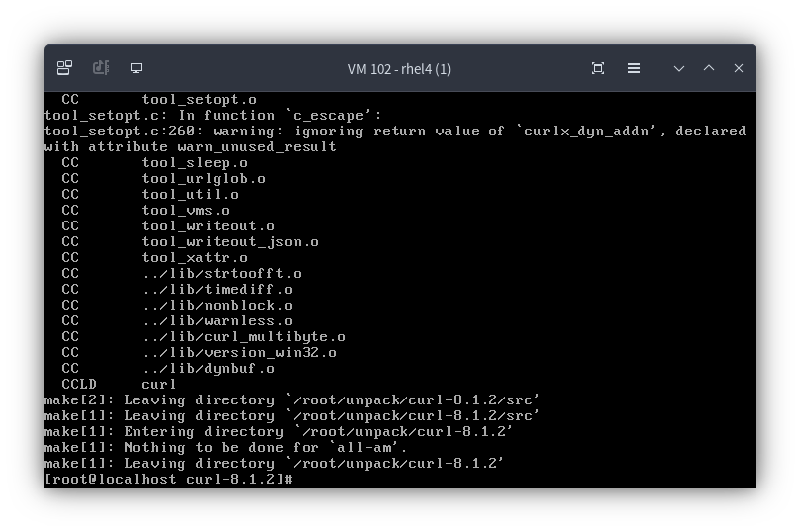This screenshot has width=801, height=532.
Task: Click the tool_writeout_json.o compile line
Action: 190,241
